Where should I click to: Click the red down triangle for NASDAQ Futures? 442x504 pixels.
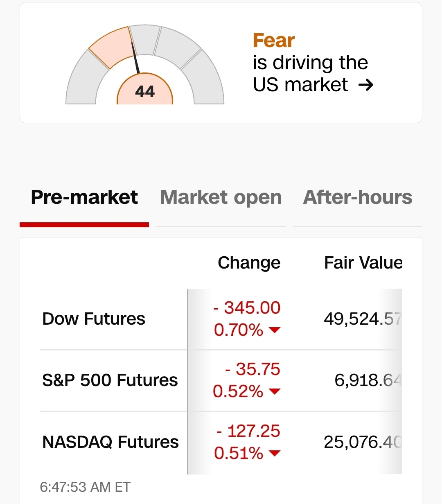[275, 453]
